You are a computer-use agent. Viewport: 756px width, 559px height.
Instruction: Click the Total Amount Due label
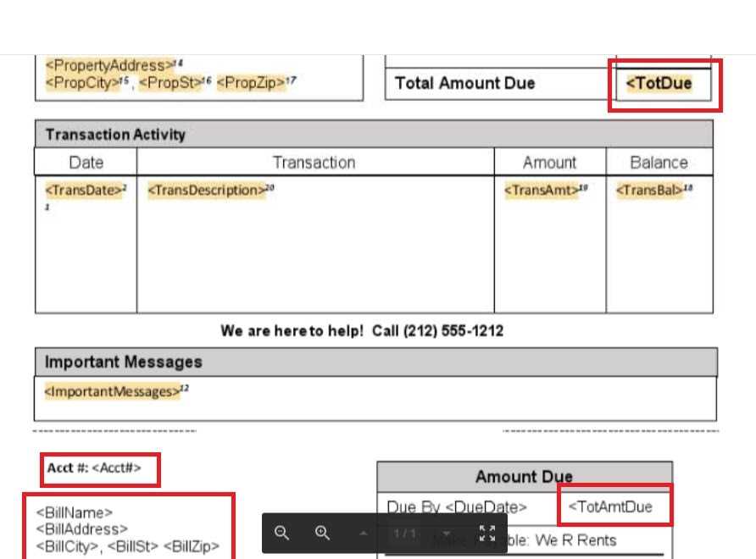[x=464, y=83]
